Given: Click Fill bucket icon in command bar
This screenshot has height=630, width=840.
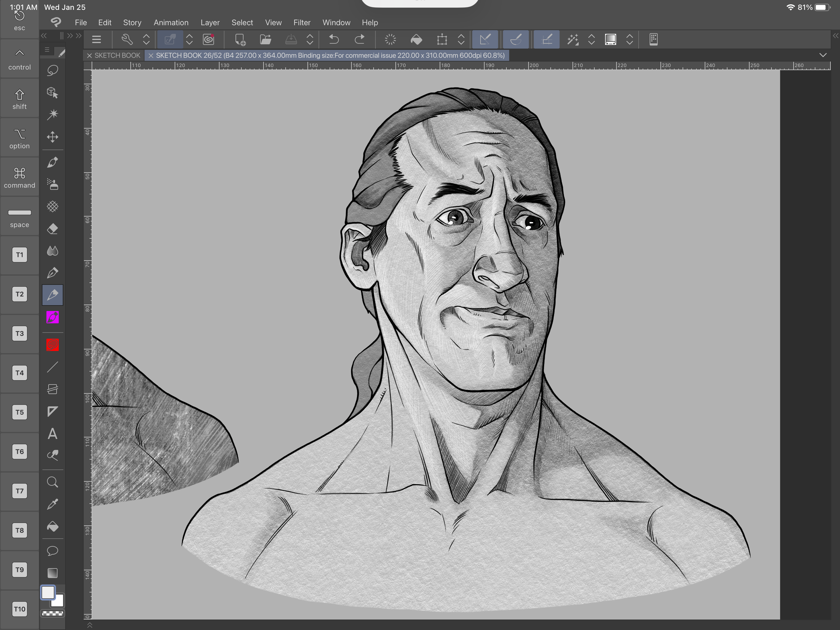Looking at the screenshot, I should click(416, 39).
